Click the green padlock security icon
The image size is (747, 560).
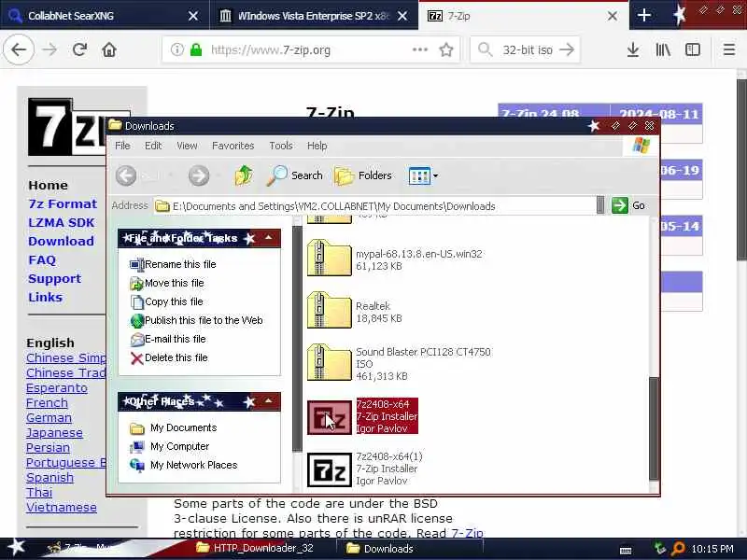click(x=196, y=49)
